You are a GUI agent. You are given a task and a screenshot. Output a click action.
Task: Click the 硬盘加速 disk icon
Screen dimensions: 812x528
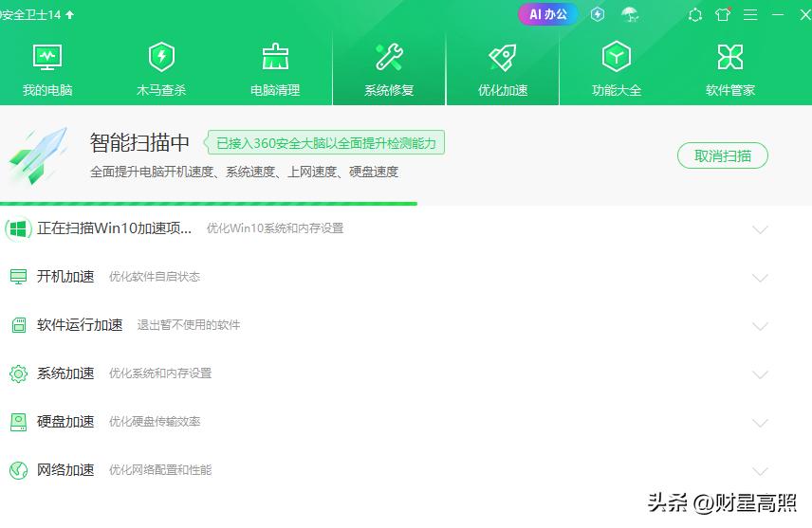coord(18,422)
